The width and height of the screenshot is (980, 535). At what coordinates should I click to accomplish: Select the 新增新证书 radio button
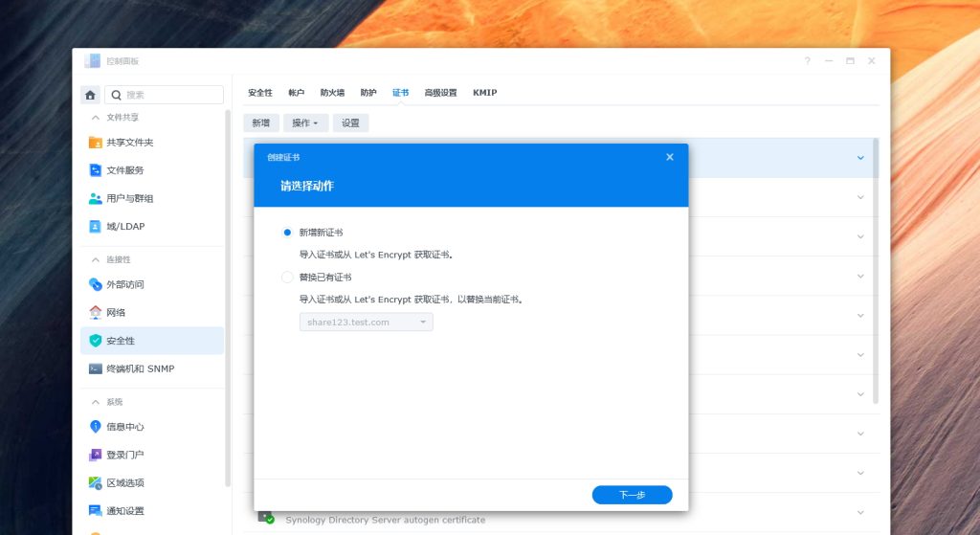(287, 233)
